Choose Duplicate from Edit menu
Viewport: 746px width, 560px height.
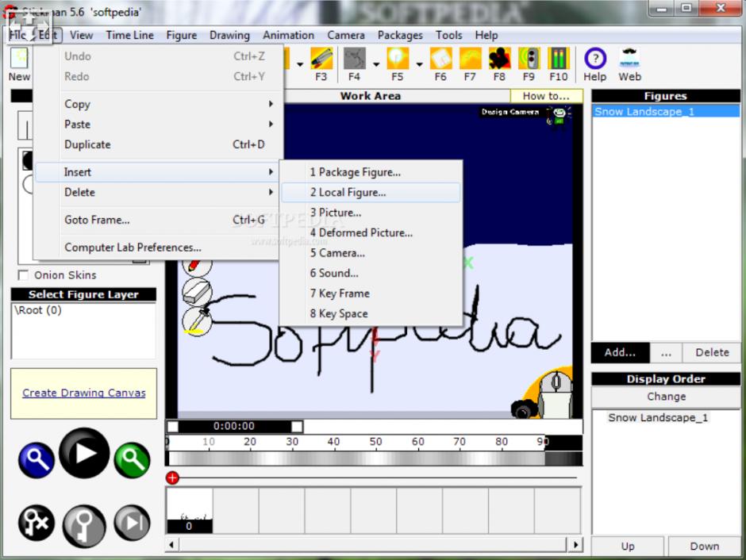click(x=157, y=144)
